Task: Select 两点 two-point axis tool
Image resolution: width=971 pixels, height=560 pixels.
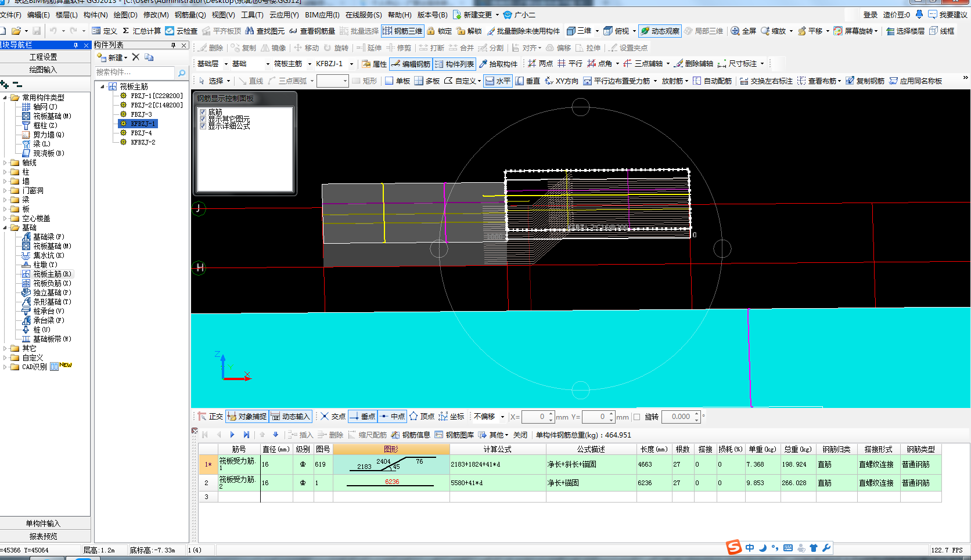Action: pos(540,64)
